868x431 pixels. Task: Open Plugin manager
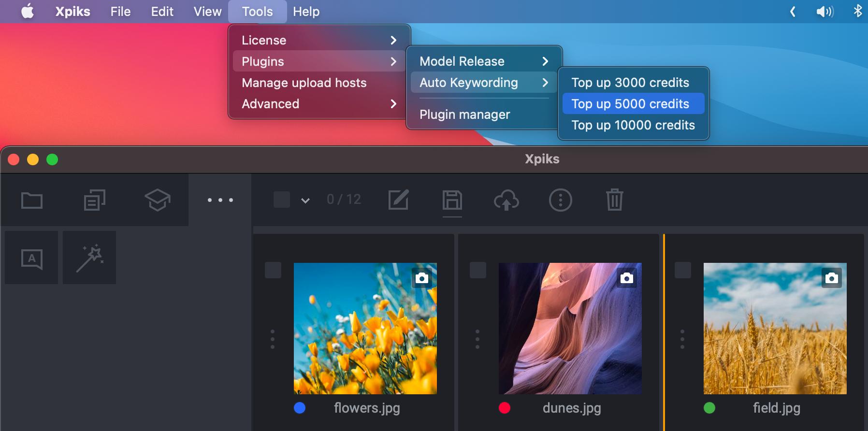pos(484,115)
